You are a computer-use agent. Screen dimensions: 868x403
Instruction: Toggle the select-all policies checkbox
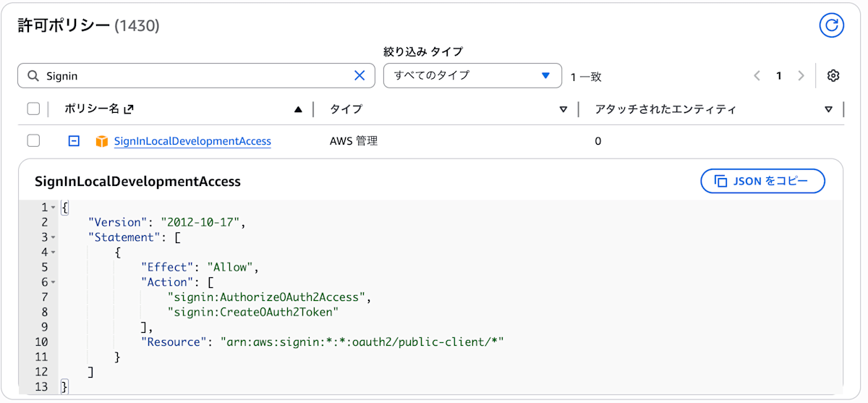[x=33, y=109]
